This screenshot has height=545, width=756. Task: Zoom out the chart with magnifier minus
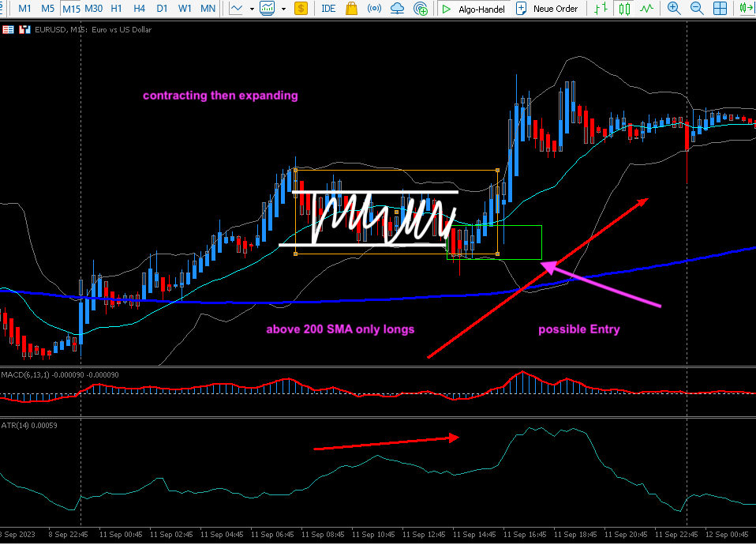pyautogui.click(x=697, y=8)
